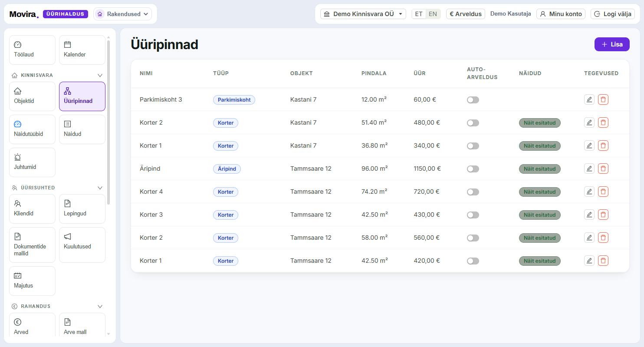Click the Lisa add button
This screenshot has width=644, height=347.
612,44
